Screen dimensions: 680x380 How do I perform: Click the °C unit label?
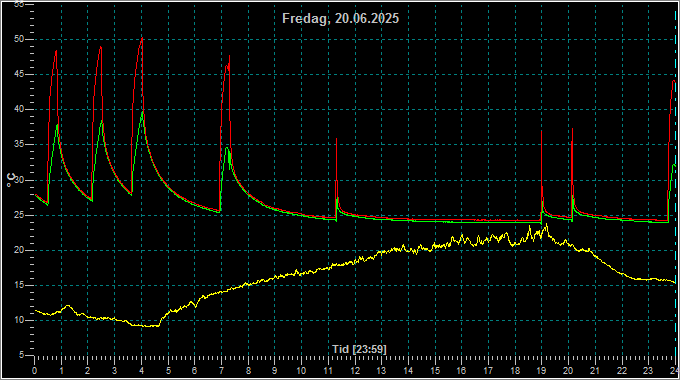click(11, 180)
